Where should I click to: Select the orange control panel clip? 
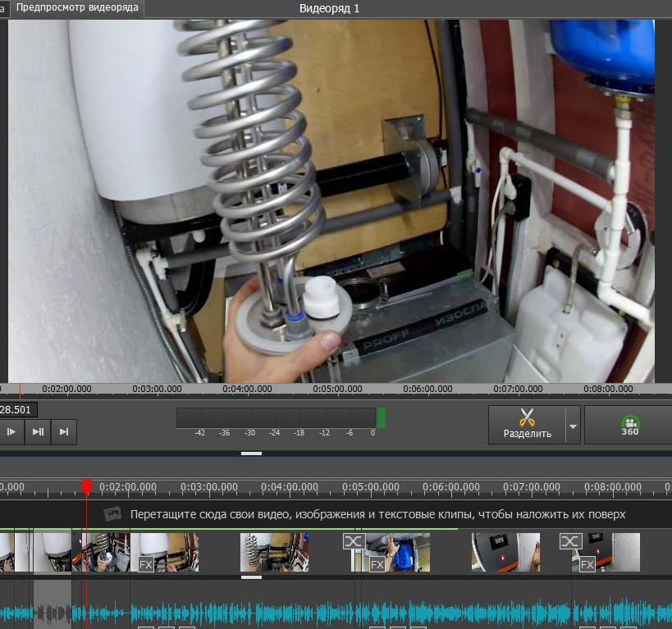pyautogui.click(x=505, y=552)
